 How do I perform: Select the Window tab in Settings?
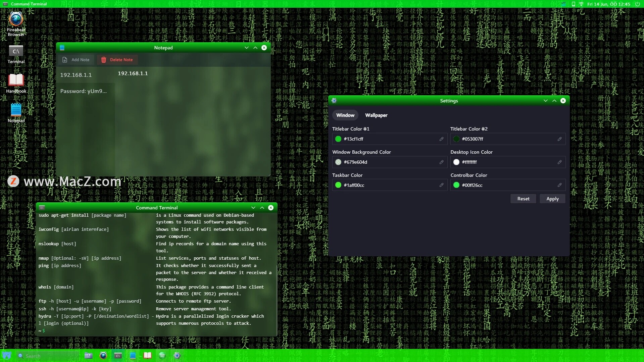(345, 115)
